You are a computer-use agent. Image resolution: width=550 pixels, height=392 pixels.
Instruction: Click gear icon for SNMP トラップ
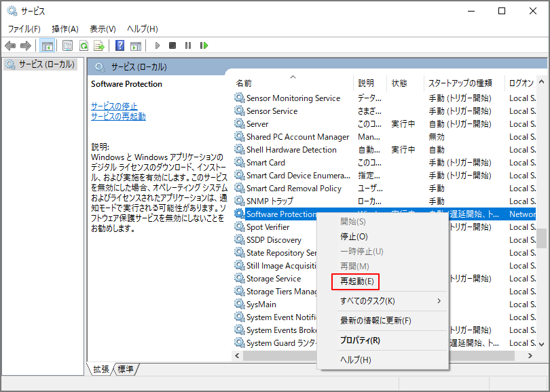click(240, 201)
